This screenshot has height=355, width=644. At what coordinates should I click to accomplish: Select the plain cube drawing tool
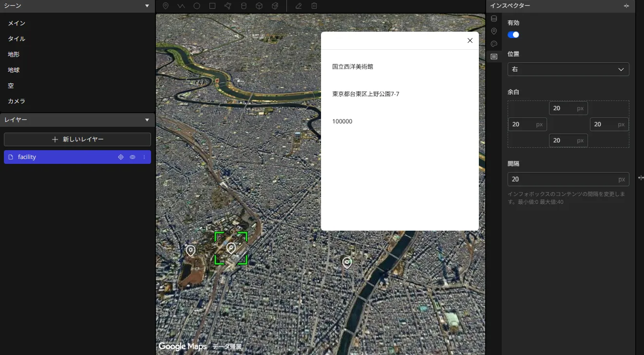pyautogui.click(x=259, y=6)
